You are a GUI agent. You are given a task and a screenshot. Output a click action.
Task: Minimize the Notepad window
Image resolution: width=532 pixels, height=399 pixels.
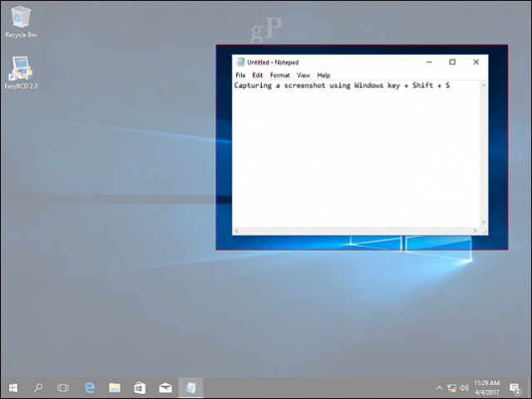(429, 62)
